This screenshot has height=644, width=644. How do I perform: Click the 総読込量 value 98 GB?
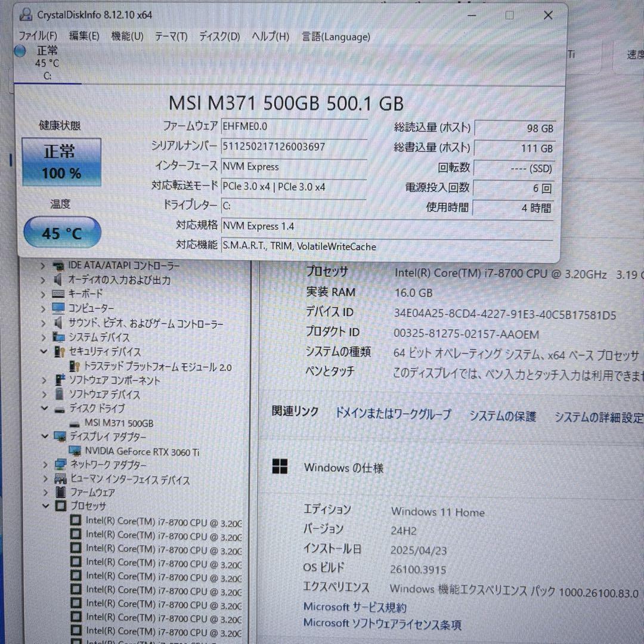pyautogui.click(x=515, y=128)
